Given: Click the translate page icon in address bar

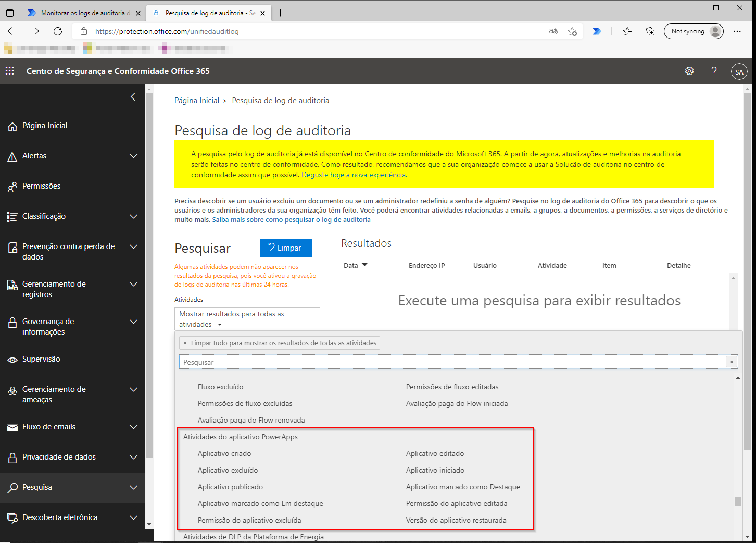Looking at the screenshot, I should click(x=553, y=31).
